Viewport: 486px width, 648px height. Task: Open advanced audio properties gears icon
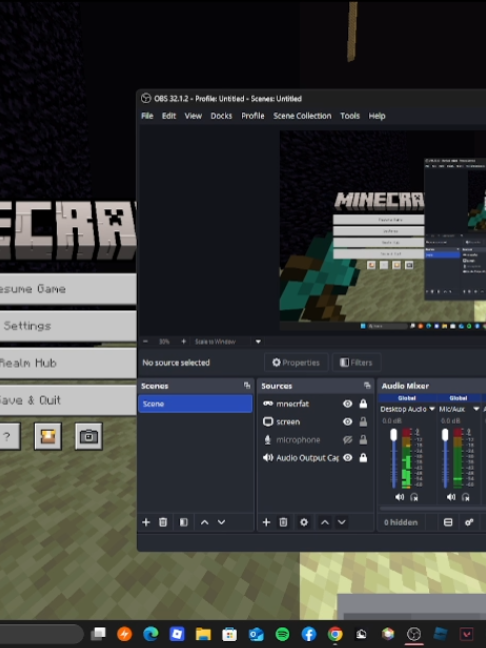coord(469,522)
